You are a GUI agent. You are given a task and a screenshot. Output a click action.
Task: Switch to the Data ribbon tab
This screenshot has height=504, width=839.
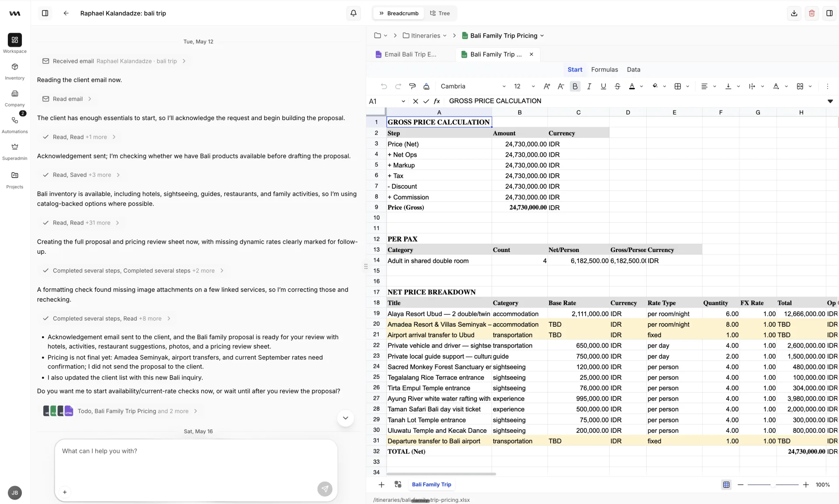pyautogui.click(x=633, y=69)
